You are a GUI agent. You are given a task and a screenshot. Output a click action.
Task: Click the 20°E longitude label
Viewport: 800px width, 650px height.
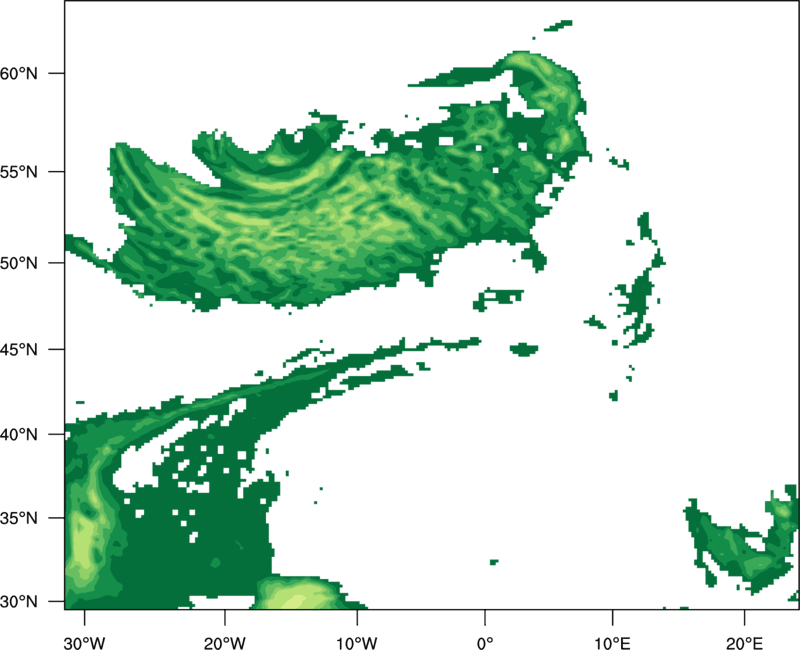[744, 643]
